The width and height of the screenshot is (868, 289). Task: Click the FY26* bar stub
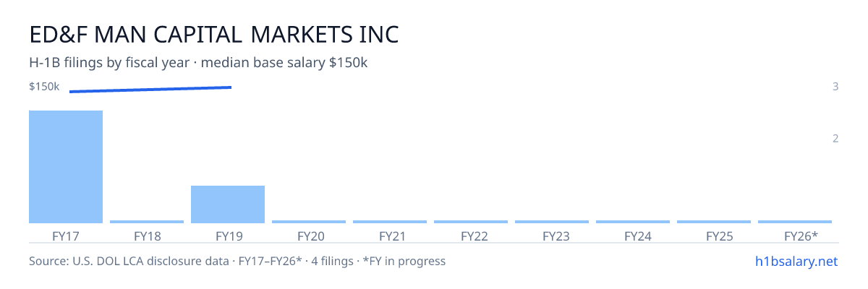tap(795, 222)
